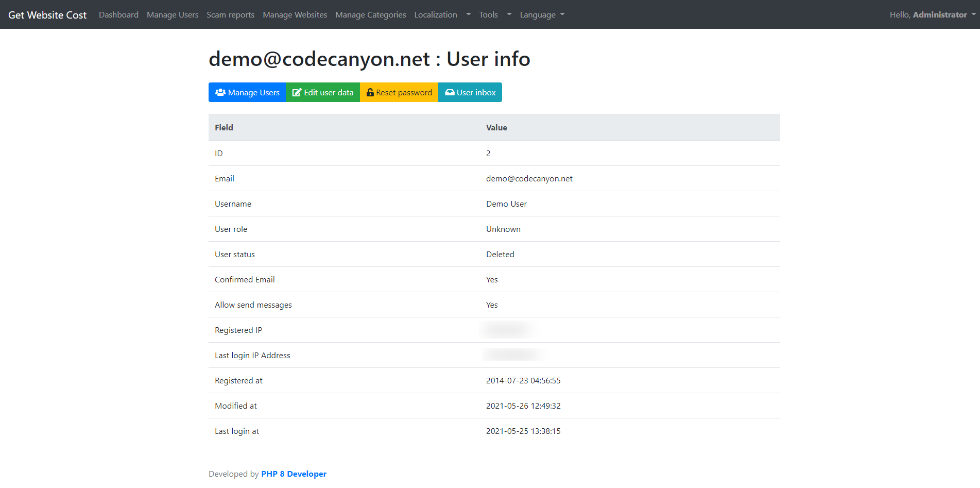This screenshot has height=488, width=980.
Task: Open the Scam reports section
Action: [x=230, y=14]
